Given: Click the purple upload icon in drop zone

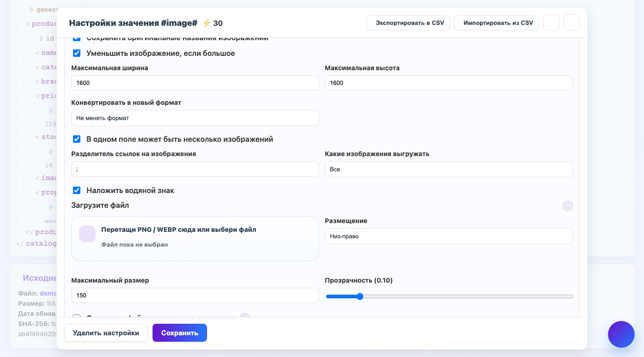Looking at the screenshot, I should [x=87, y=234].
